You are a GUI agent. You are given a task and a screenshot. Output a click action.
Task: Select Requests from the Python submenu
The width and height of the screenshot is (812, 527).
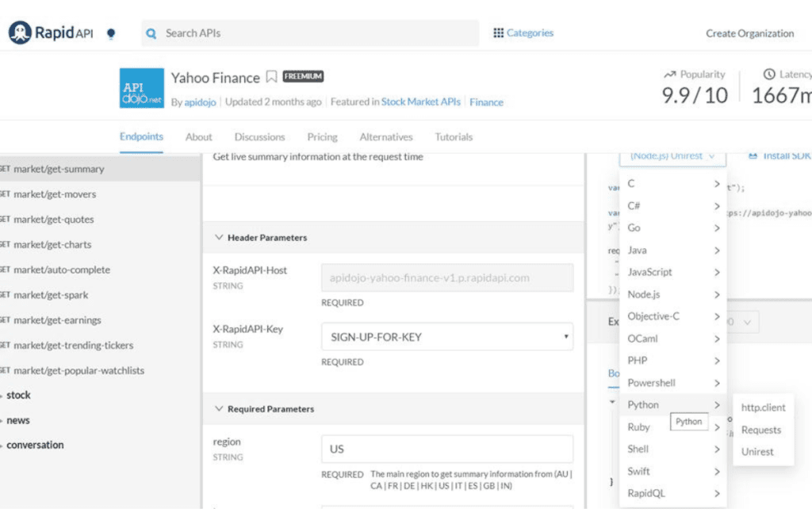[x=760, y=430]
